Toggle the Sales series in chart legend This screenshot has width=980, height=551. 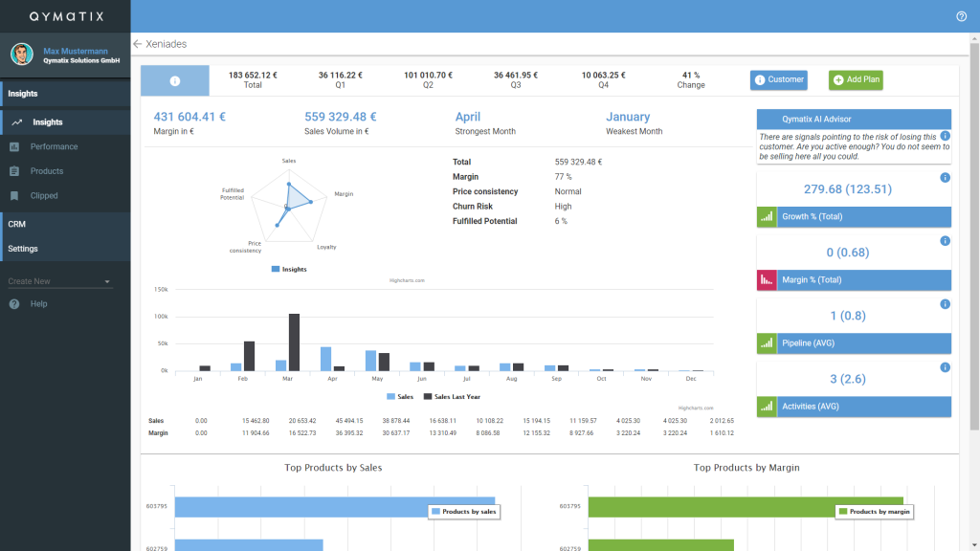coord(400,397)
